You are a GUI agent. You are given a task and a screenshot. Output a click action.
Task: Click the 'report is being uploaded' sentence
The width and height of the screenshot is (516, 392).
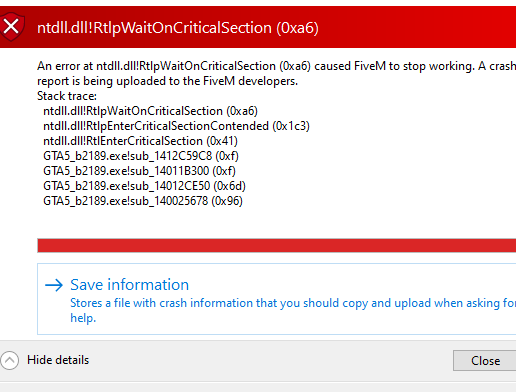(167, 81)
